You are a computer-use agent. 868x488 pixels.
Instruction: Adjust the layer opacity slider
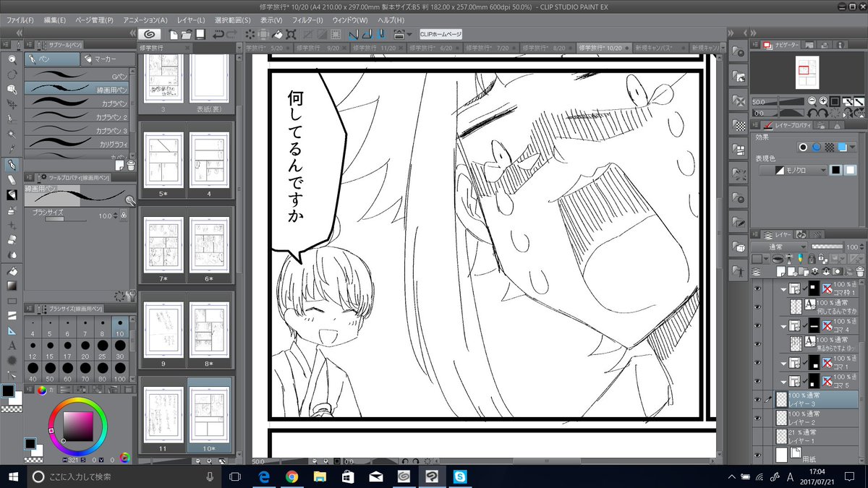coord(827,247)
